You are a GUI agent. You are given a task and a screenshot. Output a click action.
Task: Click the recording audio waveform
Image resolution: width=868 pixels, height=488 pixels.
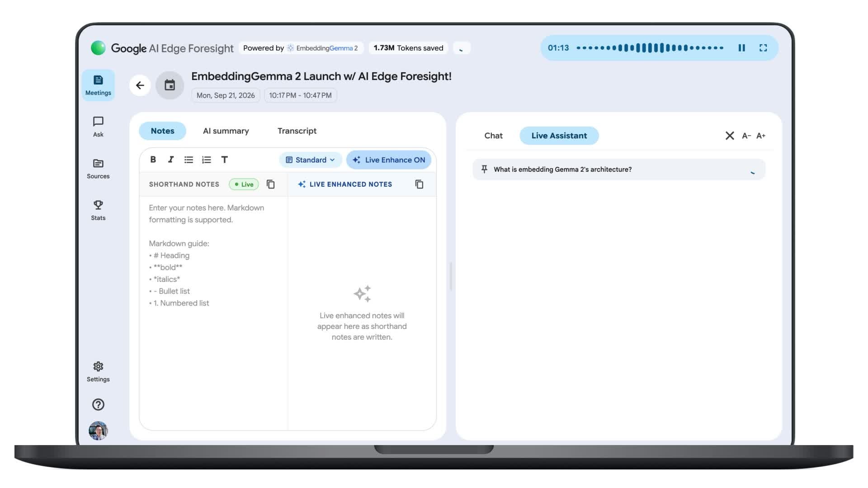click(x=650, y=48)
